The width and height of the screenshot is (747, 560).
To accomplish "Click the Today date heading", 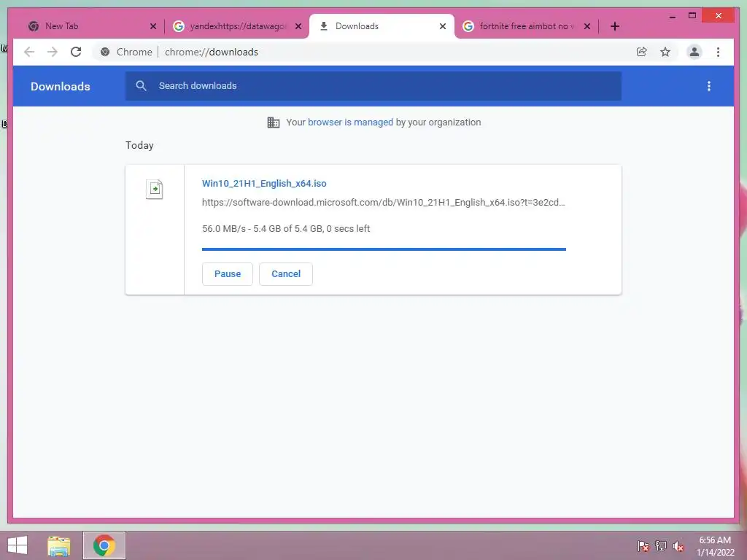I will (x=139, y=145).
